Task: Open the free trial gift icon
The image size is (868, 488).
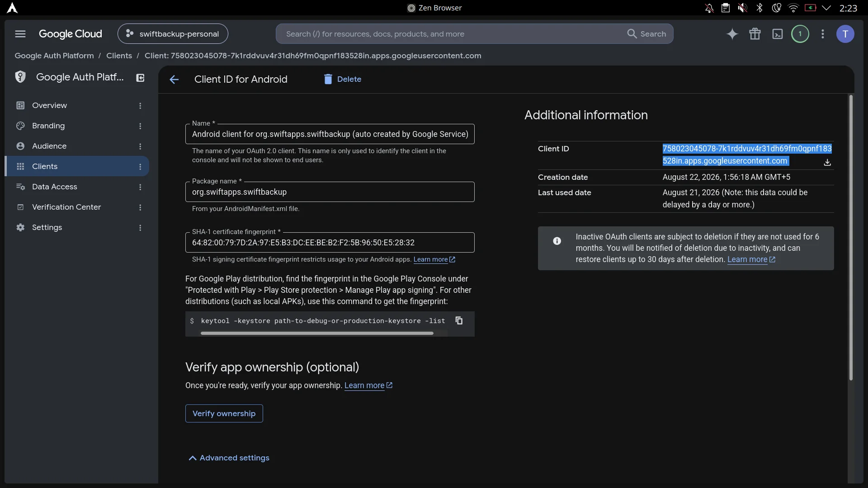Action: (x=755, y=34)
